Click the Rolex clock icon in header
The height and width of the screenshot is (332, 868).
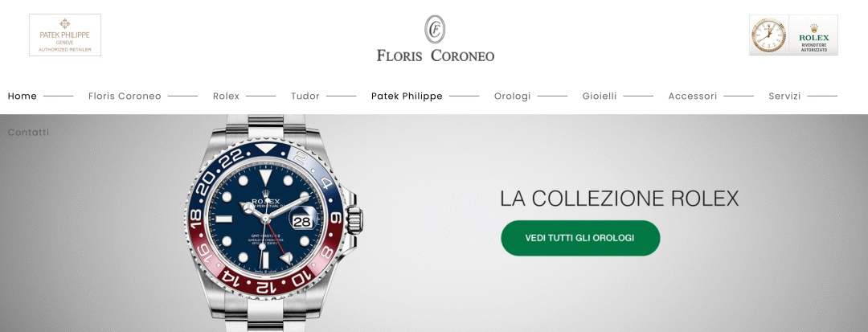tap(768, 35)
